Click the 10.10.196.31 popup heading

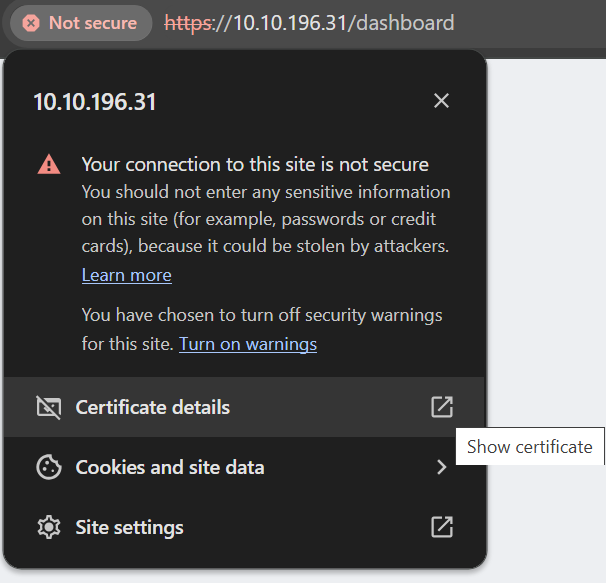95,102
